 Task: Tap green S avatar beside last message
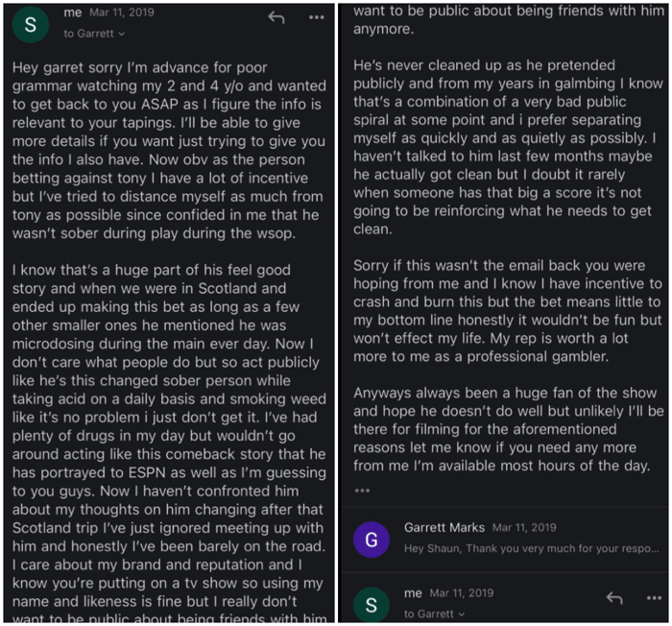pos(372,605)
